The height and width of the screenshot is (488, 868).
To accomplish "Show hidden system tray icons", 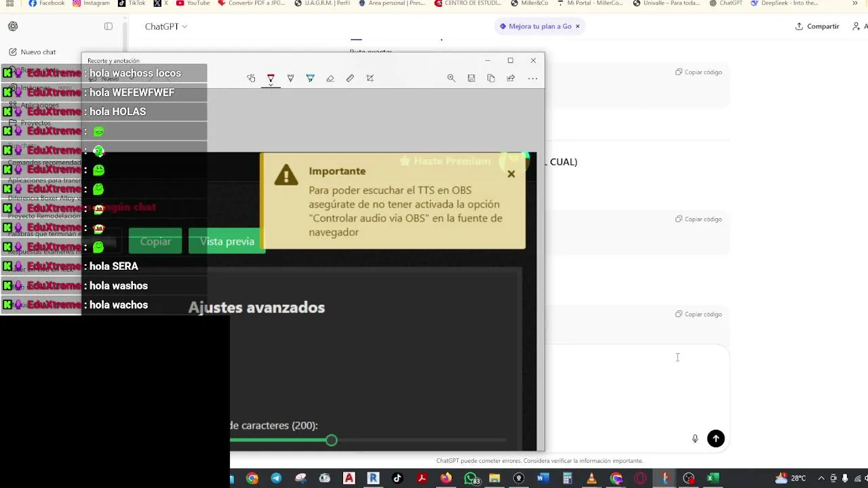I will coord(821,479).
